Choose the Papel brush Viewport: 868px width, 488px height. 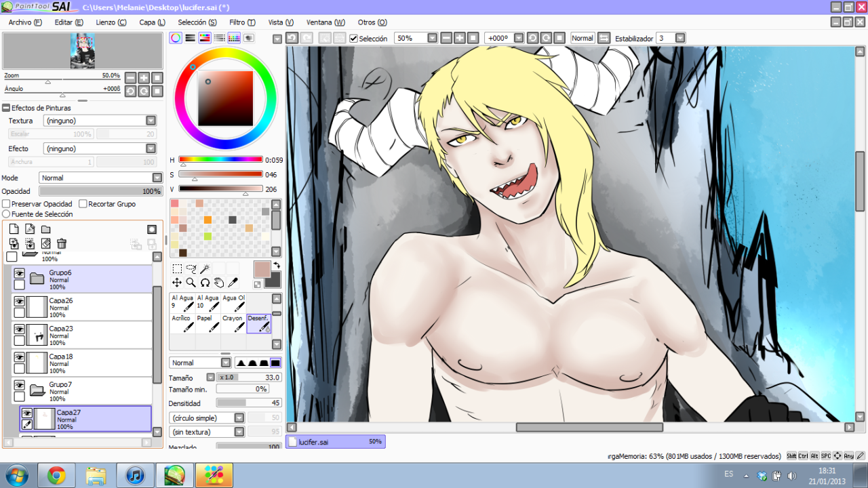click(x=208, y=323)
